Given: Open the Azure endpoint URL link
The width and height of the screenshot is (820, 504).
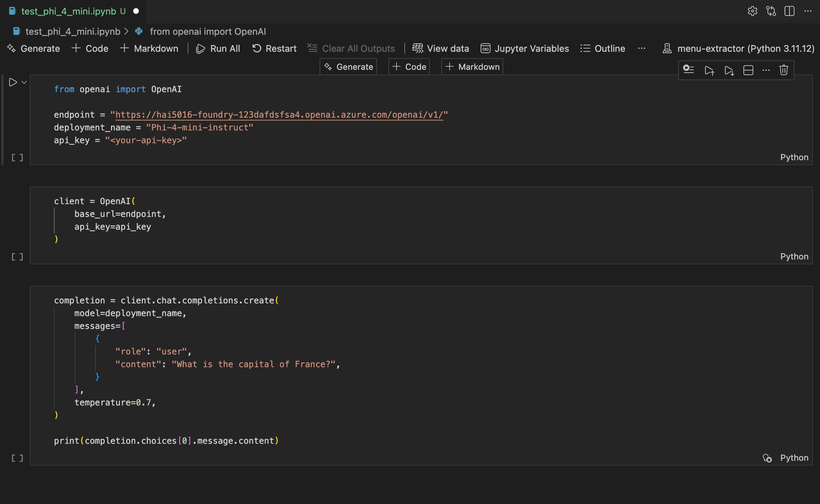Looking at the screenshot, I should (279, 115).
